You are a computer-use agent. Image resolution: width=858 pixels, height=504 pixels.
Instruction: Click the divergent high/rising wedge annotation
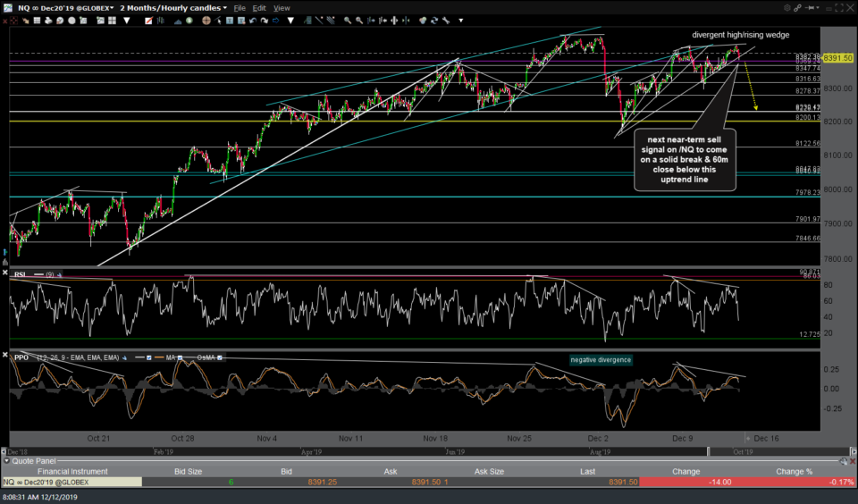coord(740,35)
